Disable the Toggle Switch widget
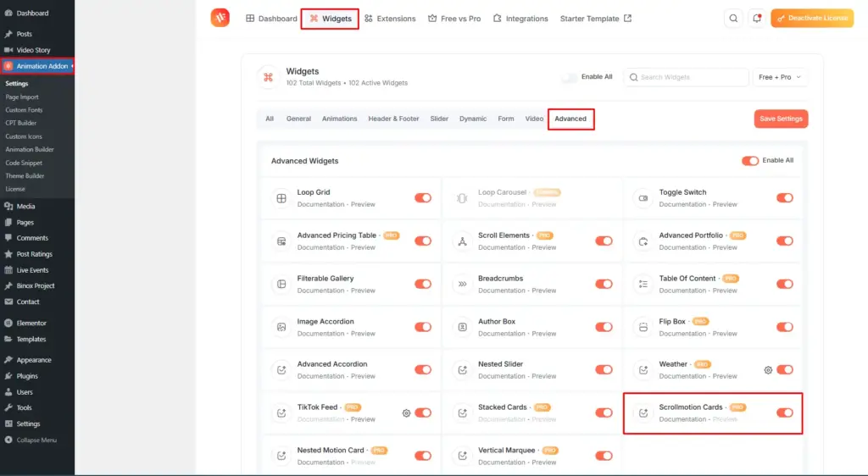 point(784,198)
